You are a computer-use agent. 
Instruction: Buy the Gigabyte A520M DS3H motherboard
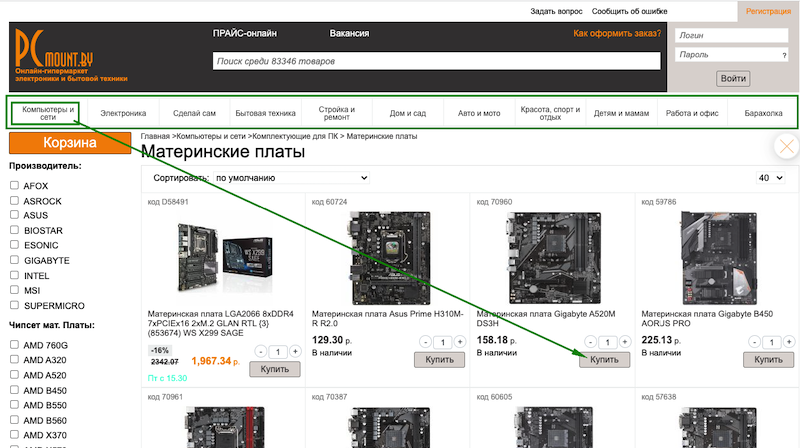605,360
